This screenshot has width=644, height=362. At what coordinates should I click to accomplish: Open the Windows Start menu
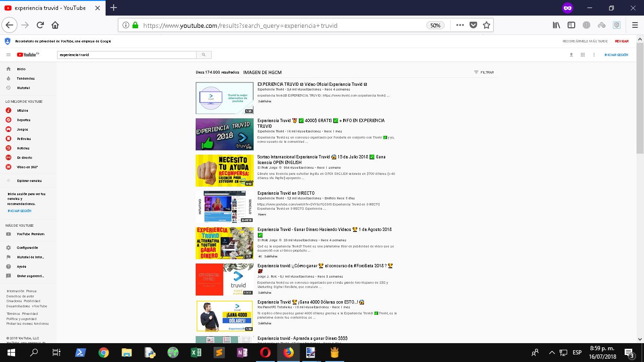tap(11, 352)
